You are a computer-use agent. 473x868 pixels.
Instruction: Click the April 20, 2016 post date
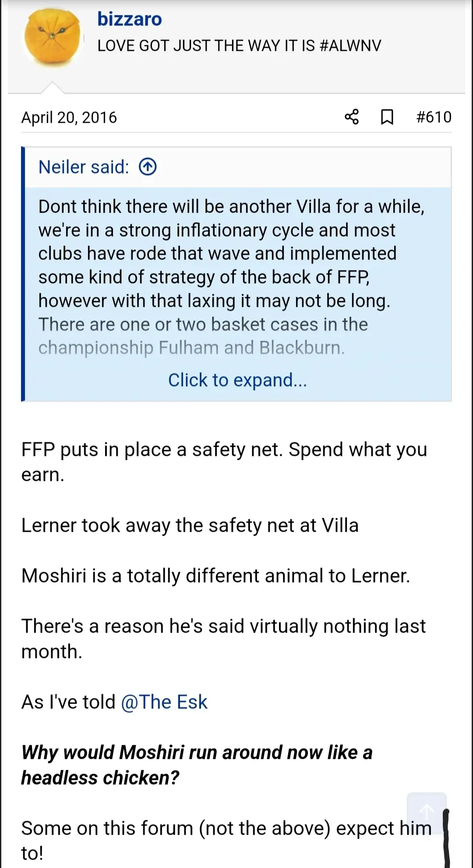69,117
